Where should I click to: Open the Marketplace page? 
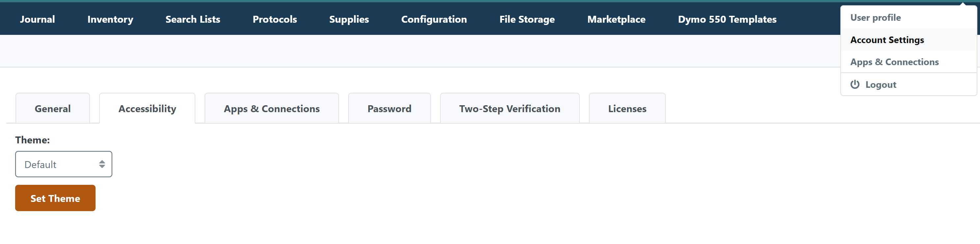coord(616,19)
